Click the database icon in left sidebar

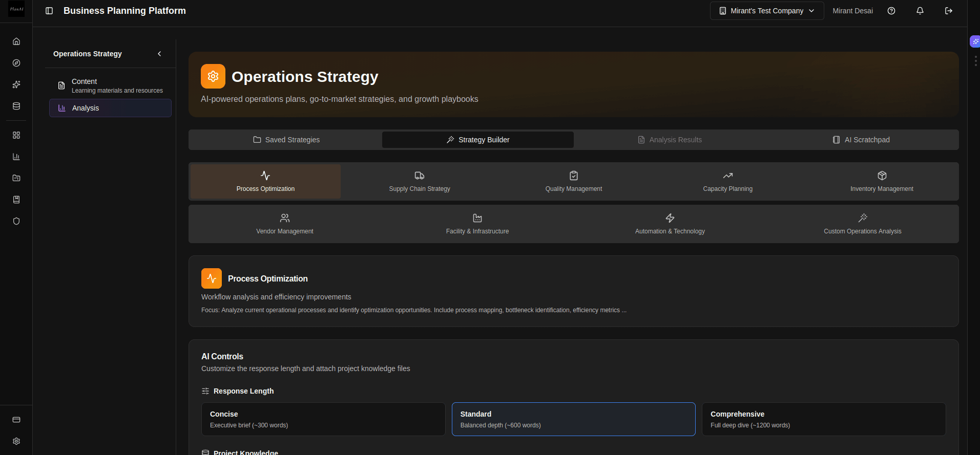click(x=16, y=106)
